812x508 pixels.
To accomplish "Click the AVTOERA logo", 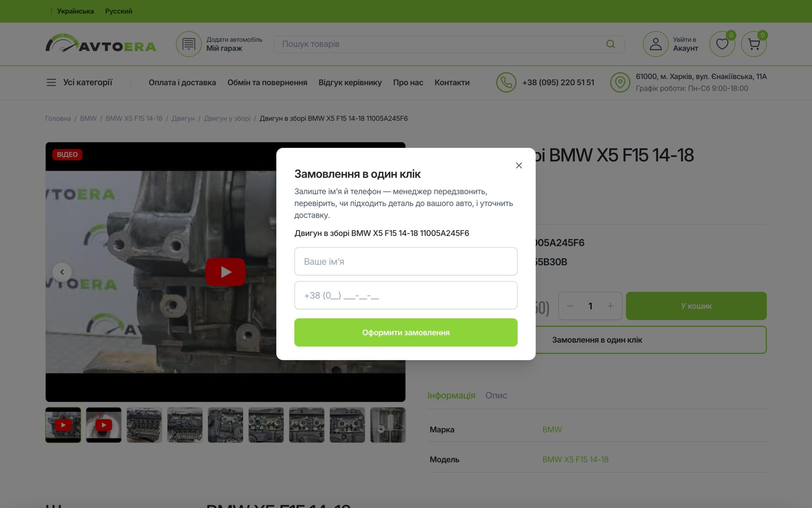I will click(101, 43).
